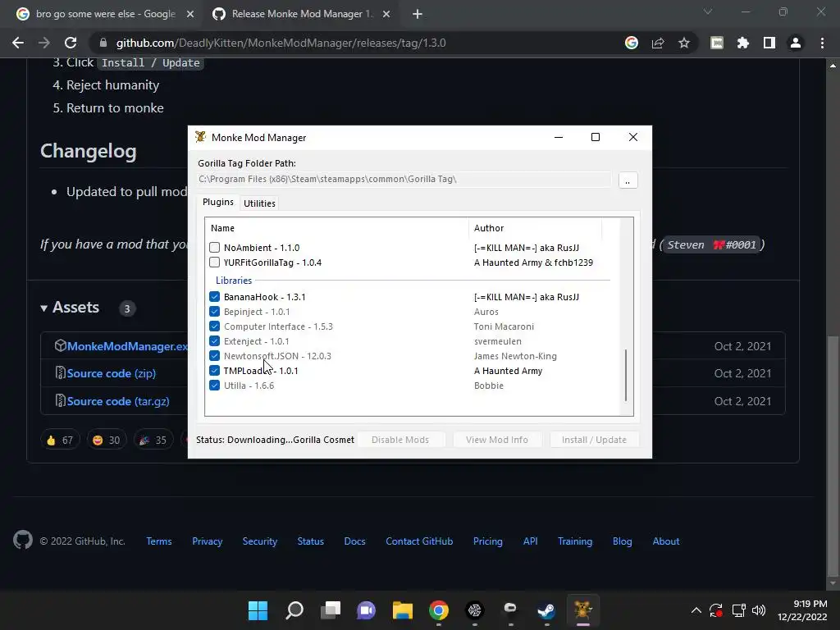Click Install / Update button

[594, 440]
